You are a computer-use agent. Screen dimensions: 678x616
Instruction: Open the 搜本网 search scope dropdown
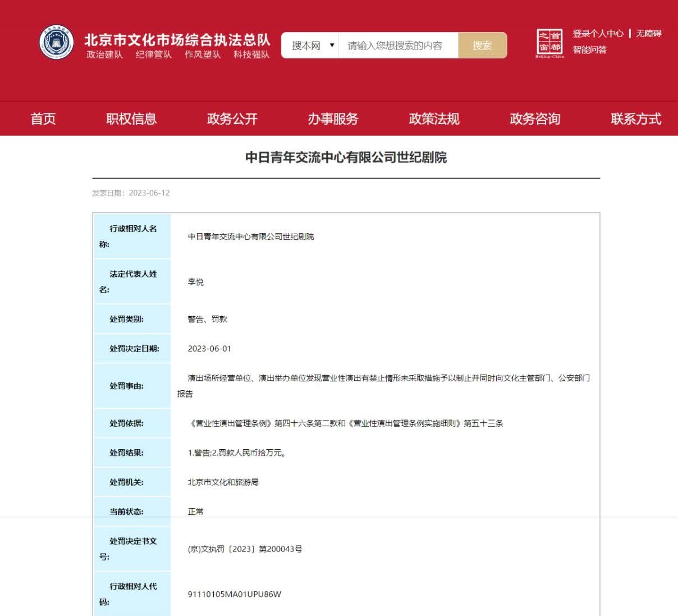[311, 45]
